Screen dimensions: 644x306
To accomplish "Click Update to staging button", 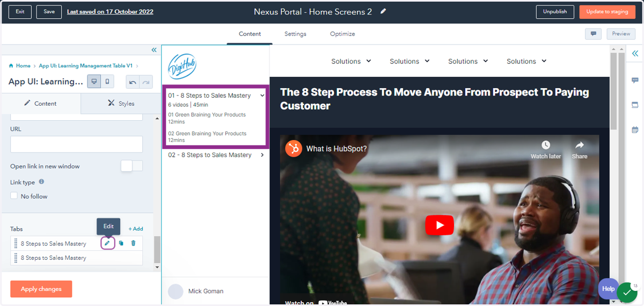I will (x=607, y=12).
